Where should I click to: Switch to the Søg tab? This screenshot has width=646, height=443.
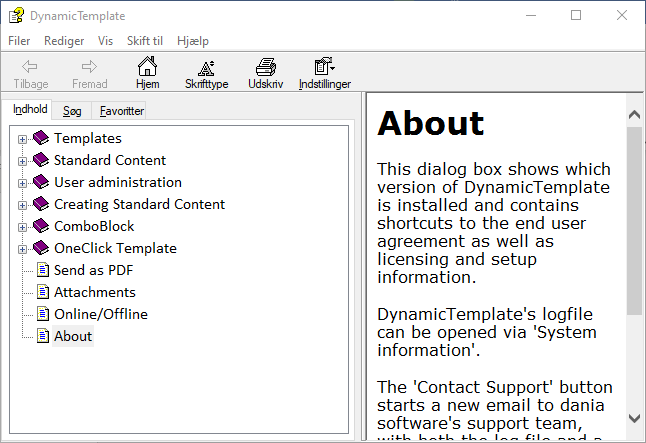(x=72, y=111)
